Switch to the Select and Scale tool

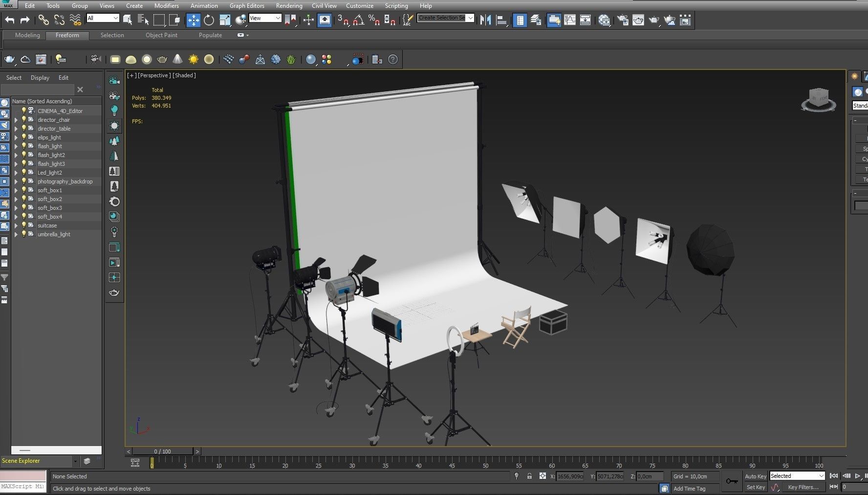[225, 20]
